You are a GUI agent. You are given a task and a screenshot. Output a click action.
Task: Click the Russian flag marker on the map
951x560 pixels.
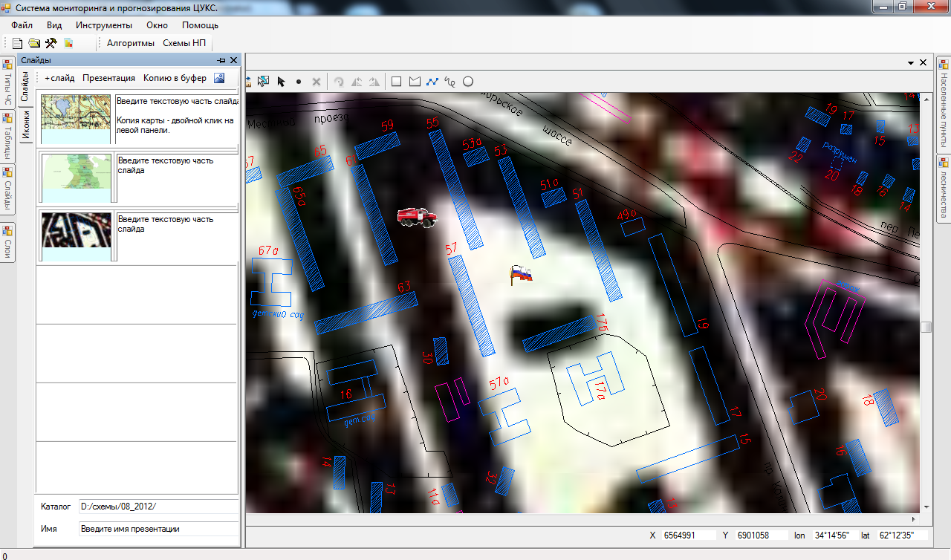click(522, 275)
